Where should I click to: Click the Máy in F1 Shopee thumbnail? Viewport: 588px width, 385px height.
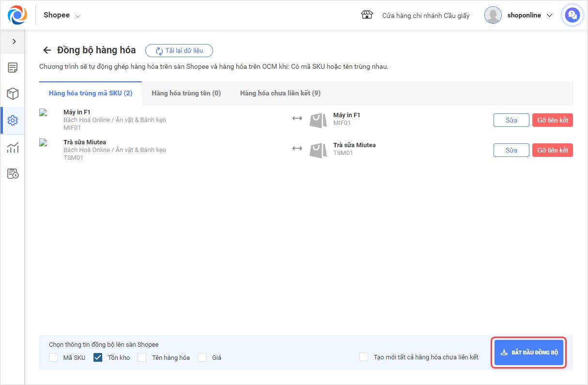tap(43, 113)
